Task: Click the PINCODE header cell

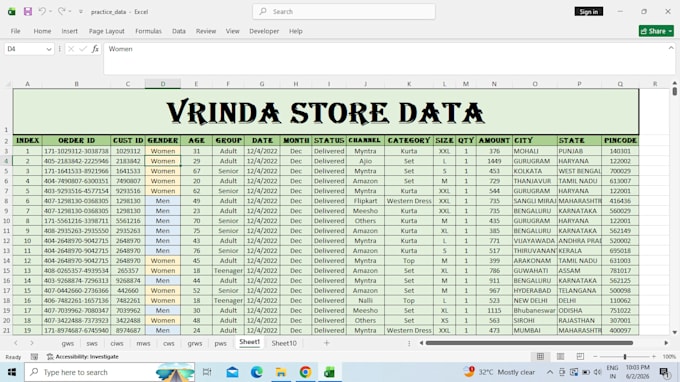Action: pos(620,140)
